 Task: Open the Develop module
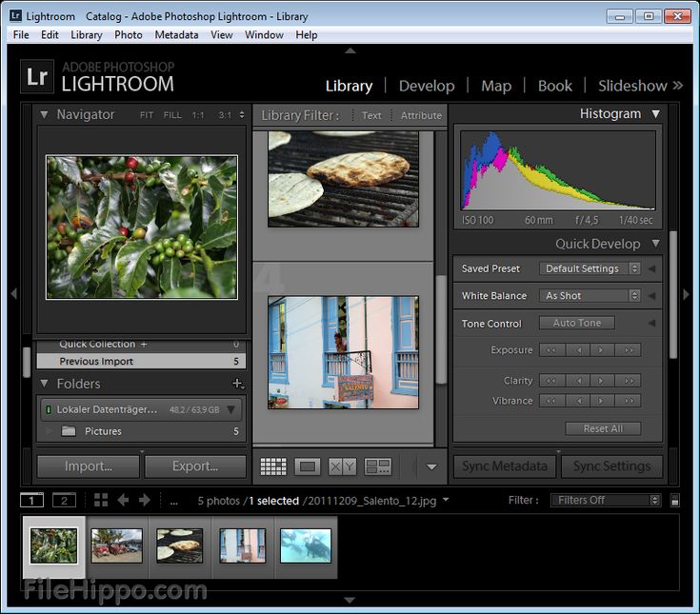[x=427, y=86]
